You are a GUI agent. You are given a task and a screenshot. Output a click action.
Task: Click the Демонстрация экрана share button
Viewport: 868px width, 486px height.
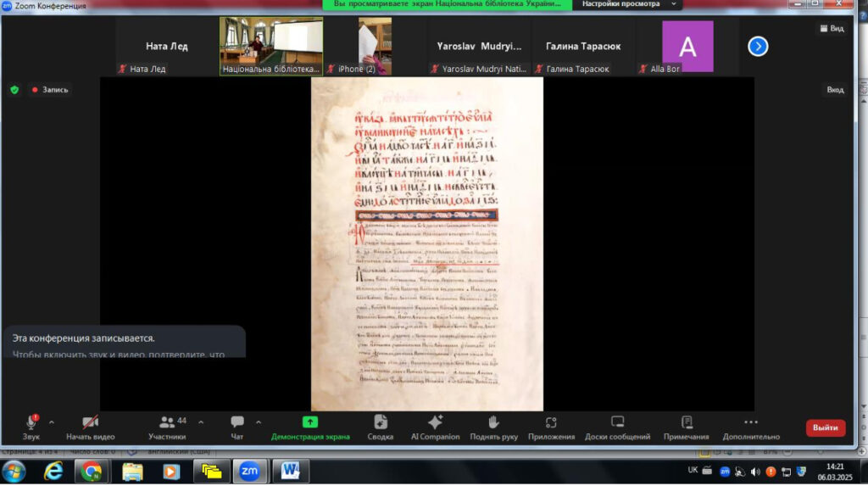(x=310, y=427)
